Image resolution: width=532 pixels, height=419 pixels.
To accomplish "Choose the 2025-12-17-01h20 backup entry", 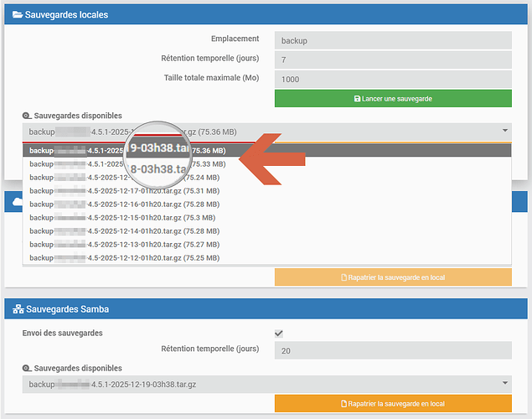I will tap(267, 191).
